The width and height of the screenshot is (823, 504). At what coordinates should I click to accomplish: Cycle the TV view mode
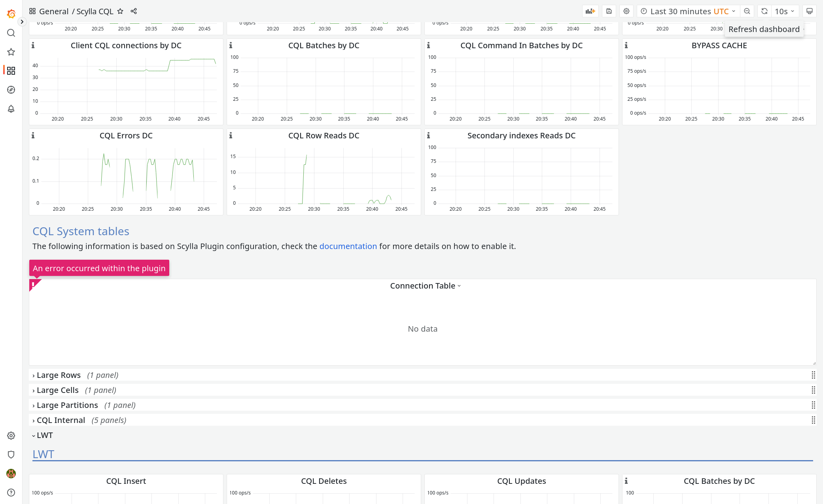click(810, 11)
